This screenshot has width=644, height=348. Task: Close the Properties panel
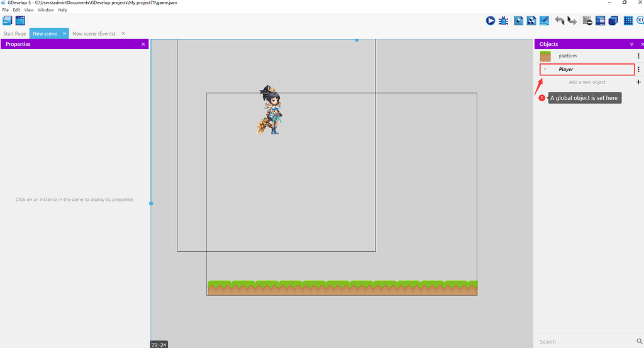click(x=143, y=44)
